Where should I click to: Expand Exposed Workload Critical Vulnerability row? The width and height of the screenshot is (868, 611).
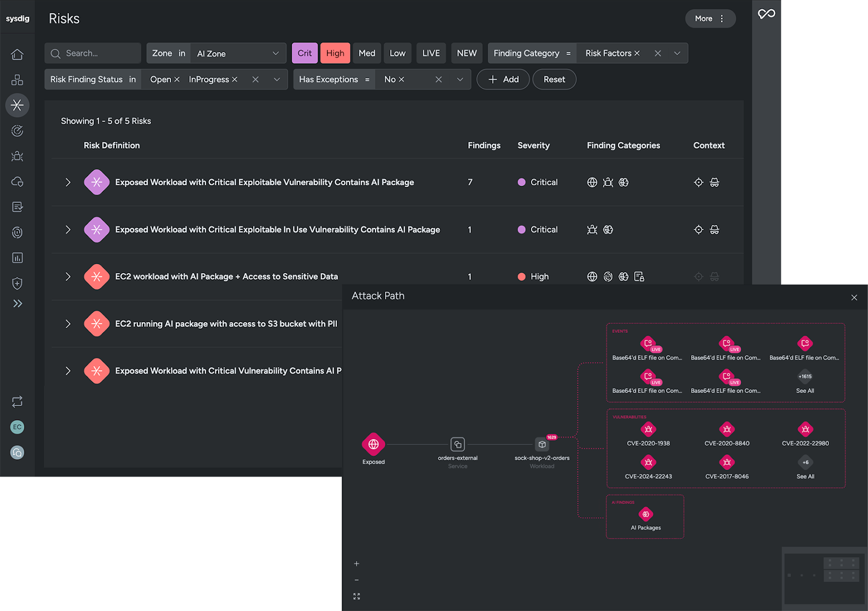[x=68, y=371]
